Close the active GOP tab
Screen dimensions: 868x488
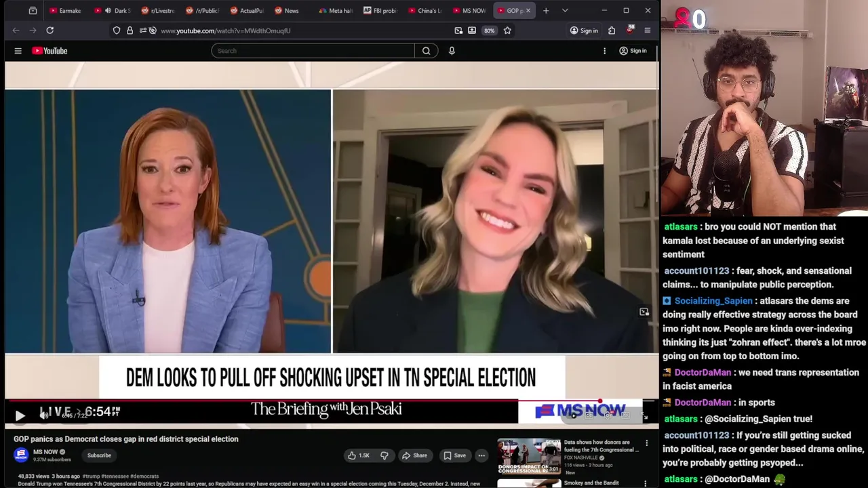[x=528, y=11]
